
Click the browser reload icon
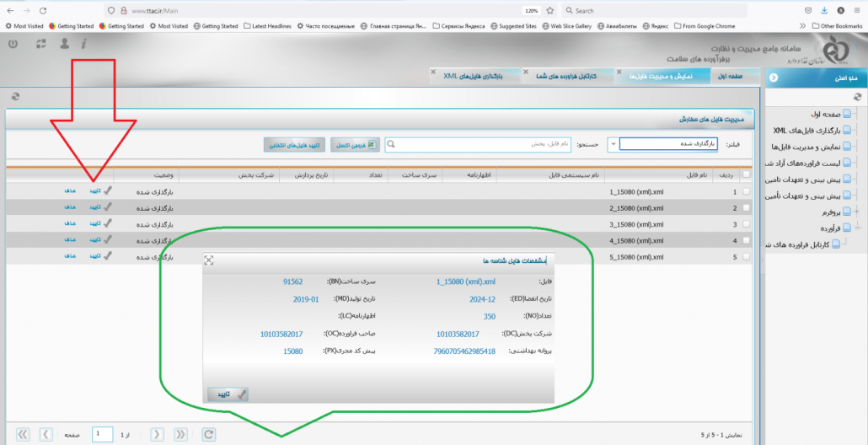[43, 10]
